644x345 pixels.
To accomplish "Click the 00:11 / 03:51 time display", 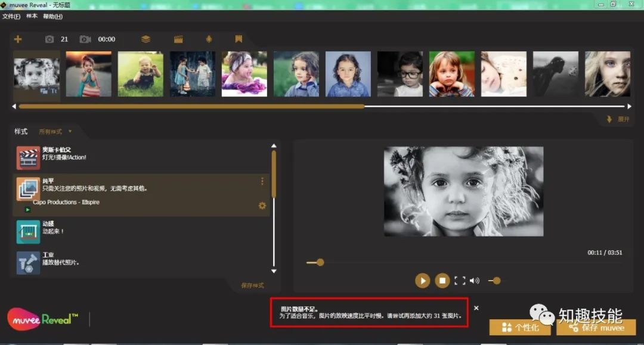I will pyautogui.click(x=605, y=253).
